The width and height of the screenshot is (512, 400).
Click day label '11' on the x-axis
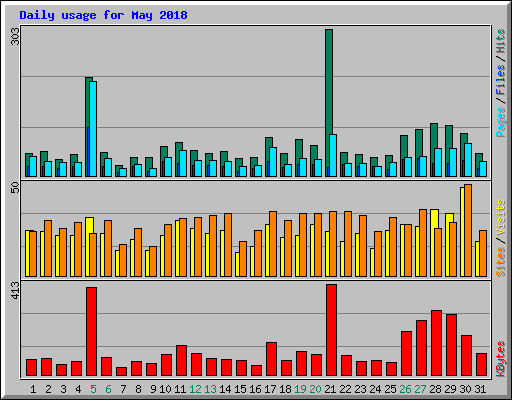click(180, 389)
